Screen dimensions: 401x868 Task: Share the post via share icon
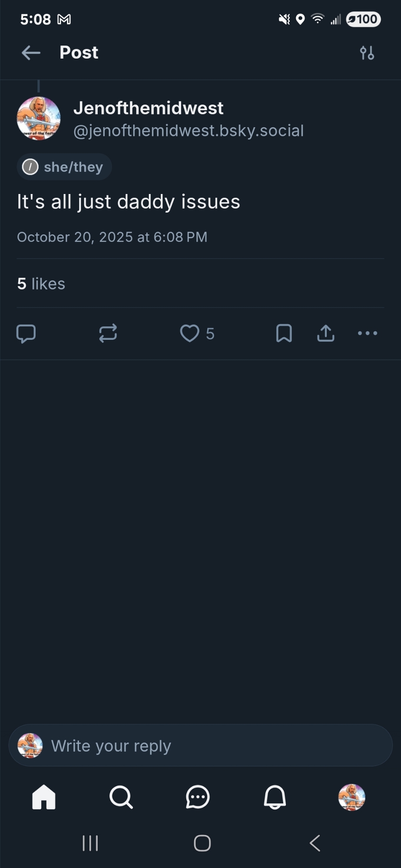[x=326, y=333]
